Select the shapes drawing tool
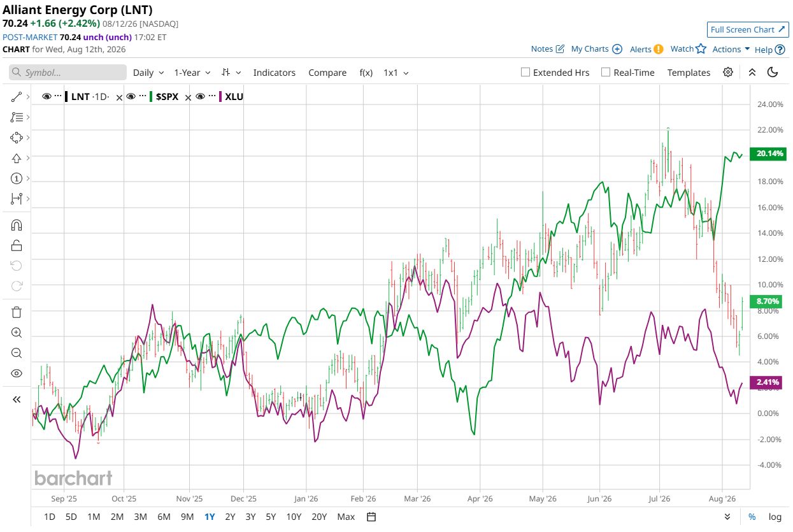This screenshot has height=532, width=793. click(17, 138)
